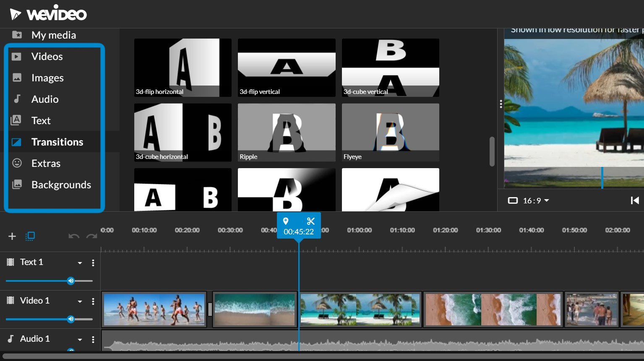Click the 00:30:00 mark on the ruler
Screen dimensions: 644x361
(x=230, y=230)
